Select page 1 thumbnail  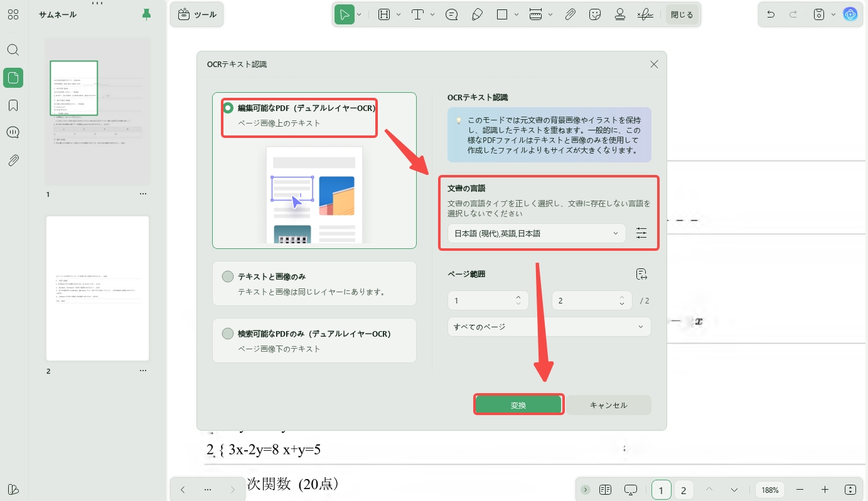tap(97, 112)
